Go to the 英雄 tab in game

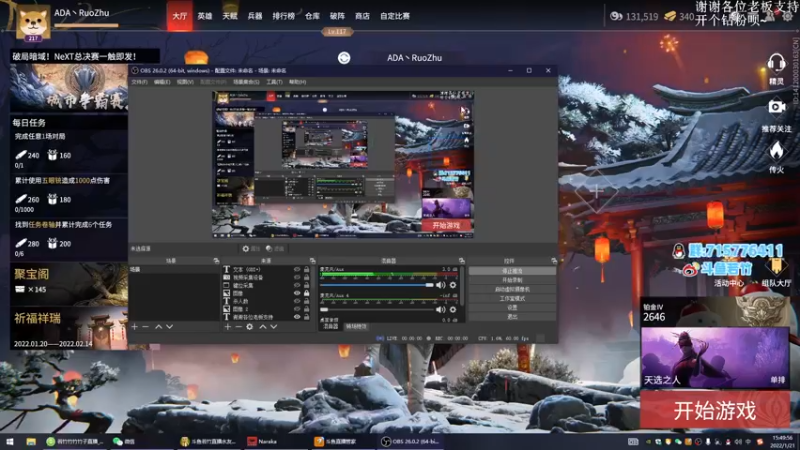click(x=205, y=16)
